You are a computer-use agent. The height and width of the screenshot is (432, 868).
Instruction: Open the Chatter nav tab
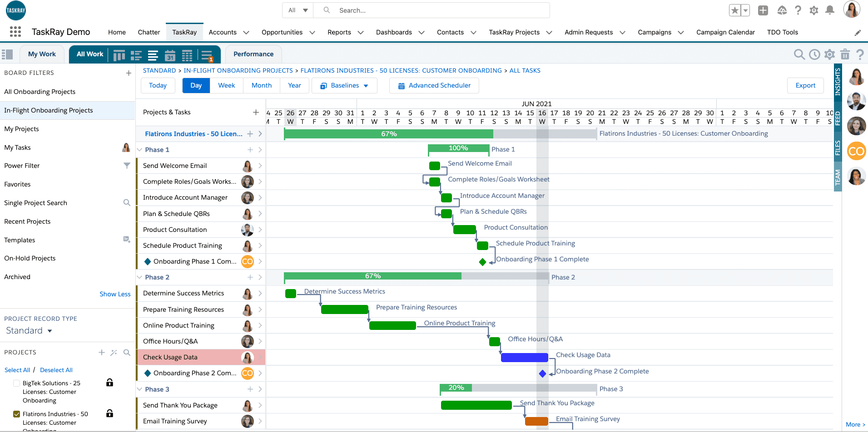coord(149,32)
